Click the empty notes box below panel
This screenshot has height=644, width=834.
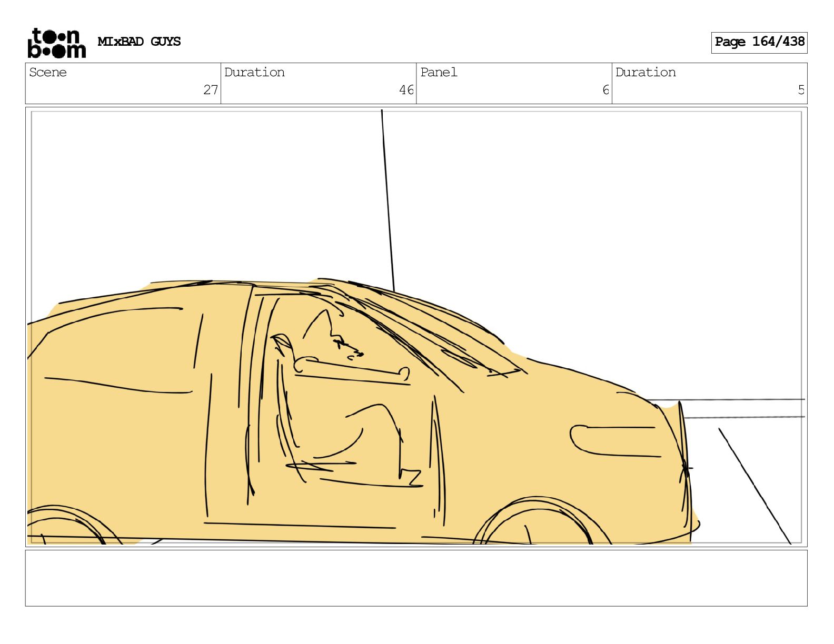(416, 578)
